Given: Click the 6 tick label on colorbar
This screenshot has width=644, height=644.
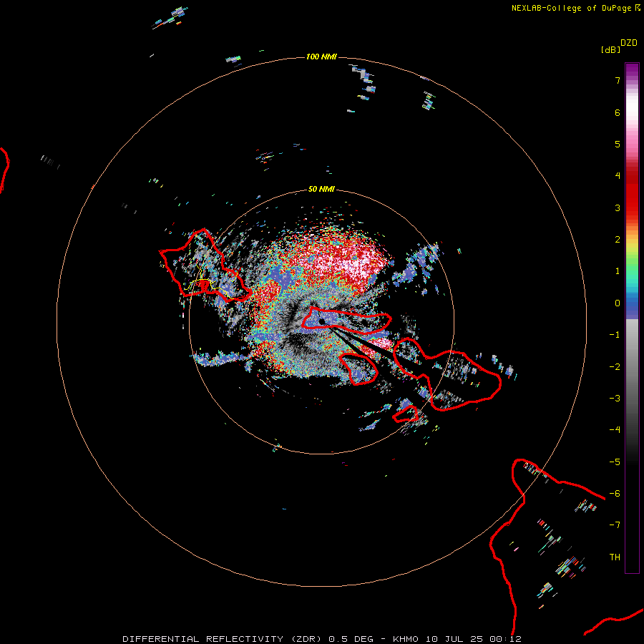Looking at the screenshot, I should 618,112.
